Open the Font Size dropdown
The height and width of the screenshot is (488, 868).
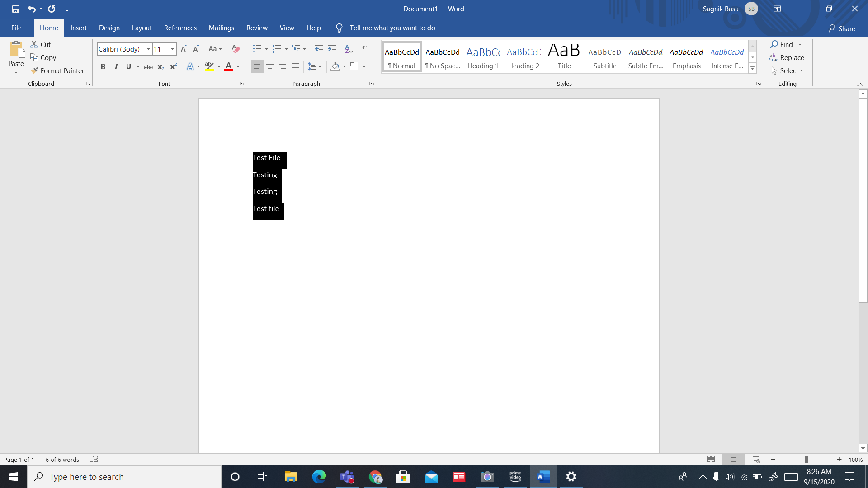click(173, 49)
